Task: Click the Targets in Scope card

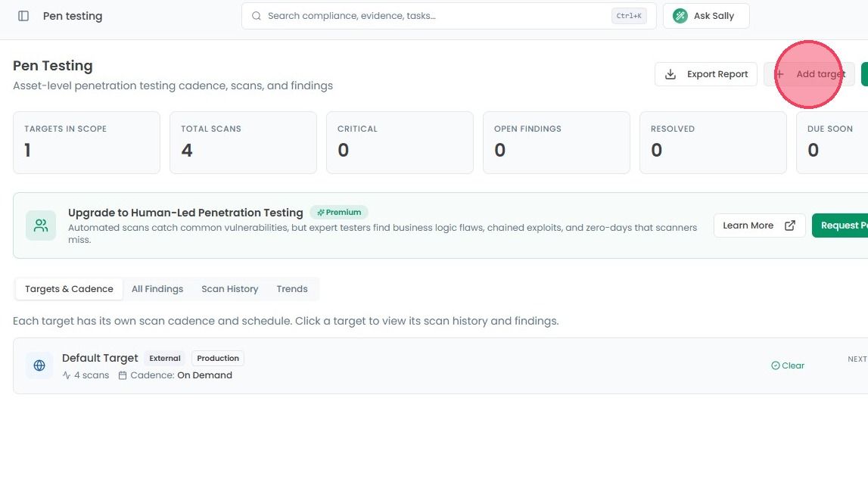Action: (87, 143)
